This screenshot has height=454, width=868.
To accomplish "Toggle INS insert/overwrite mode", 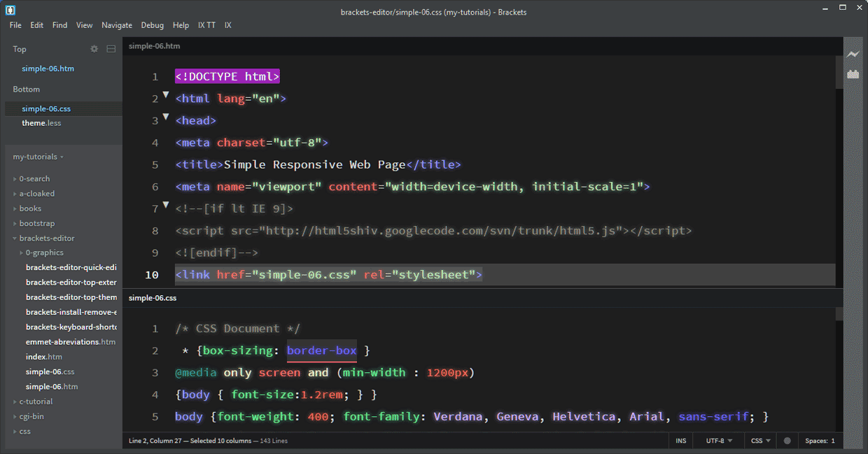I will click(x=681, y=441).
